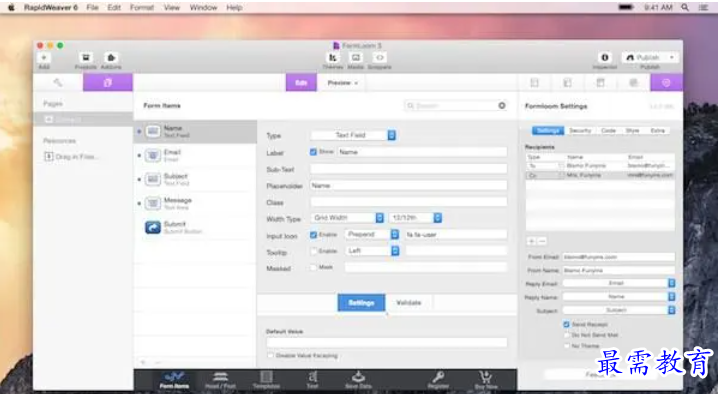Open the Themes browser icon
This screenshot has height=394, width=719.
[333, 58]
